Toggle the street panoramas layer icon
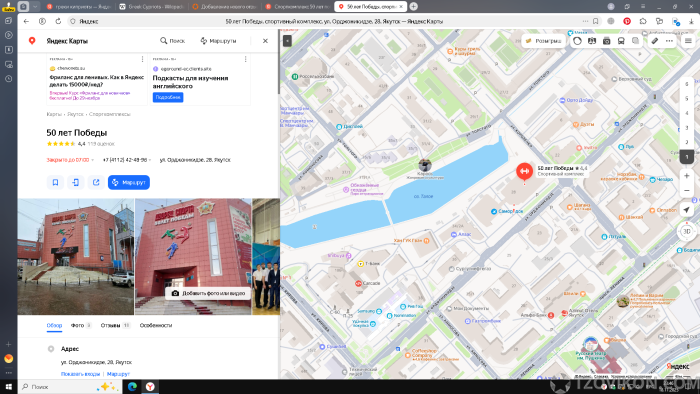Viewport: 700px width, 394px height. [592, 41]
